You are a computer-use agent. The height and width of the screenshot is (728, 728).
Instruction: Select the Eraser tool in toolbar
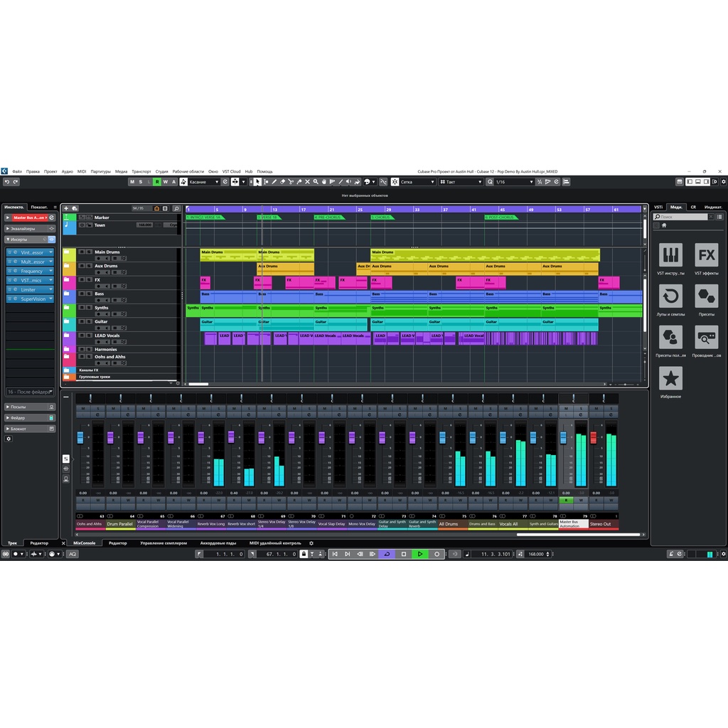283,182
